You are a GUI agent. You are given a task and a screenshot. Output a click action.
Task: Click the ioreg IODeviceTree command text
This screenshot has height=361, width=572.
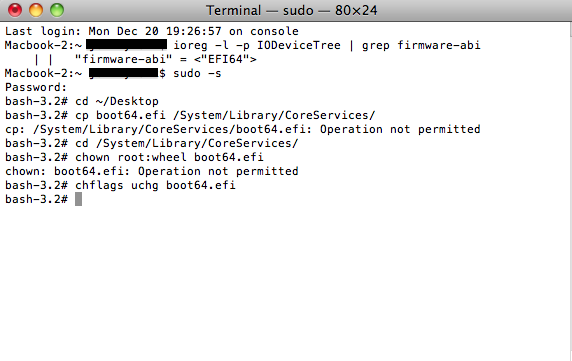[326, 45]
